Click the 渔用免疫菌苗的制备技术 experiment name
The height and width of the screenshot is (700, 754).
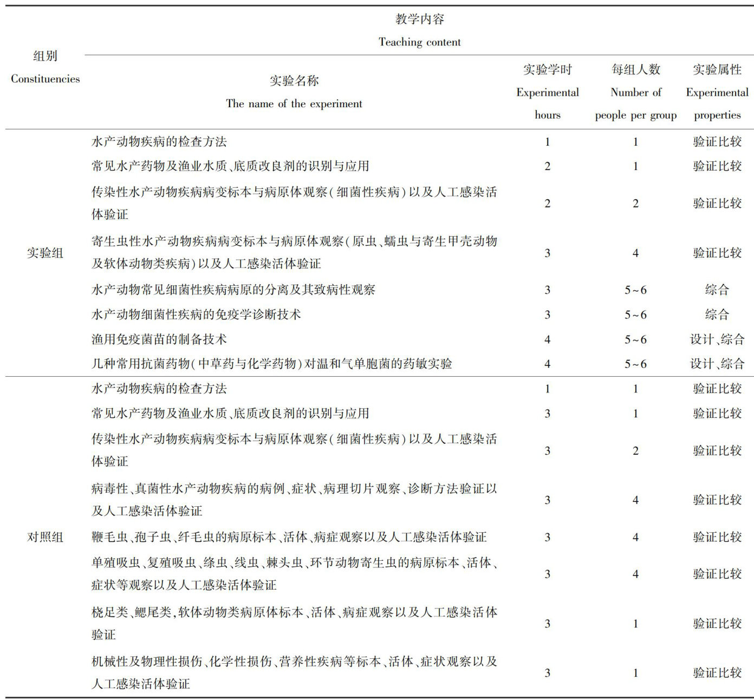click(159, 339)
